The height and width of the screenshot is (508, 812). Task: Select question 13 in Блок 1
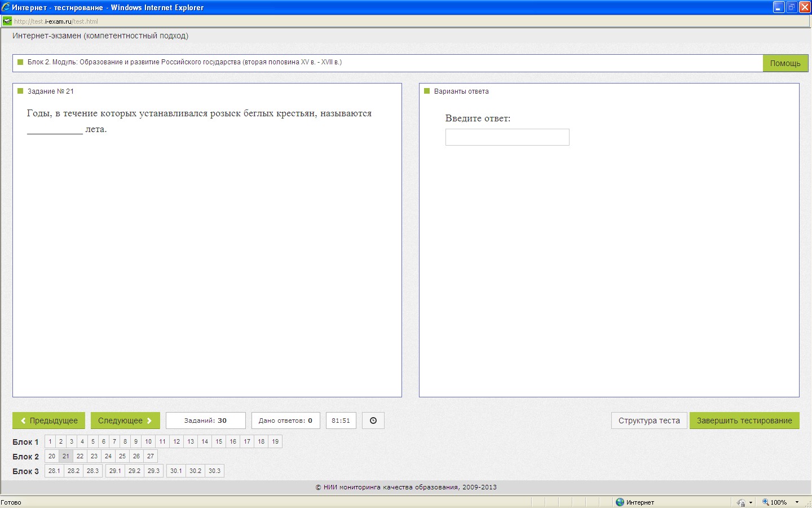[191, 441]
